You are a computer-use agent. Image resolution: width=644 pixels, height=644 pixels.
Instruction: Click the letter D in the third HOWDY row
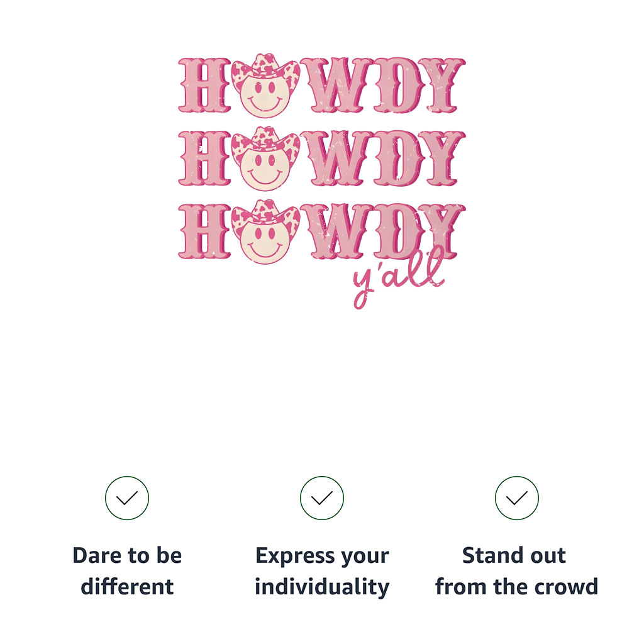(x=398, y=231)
